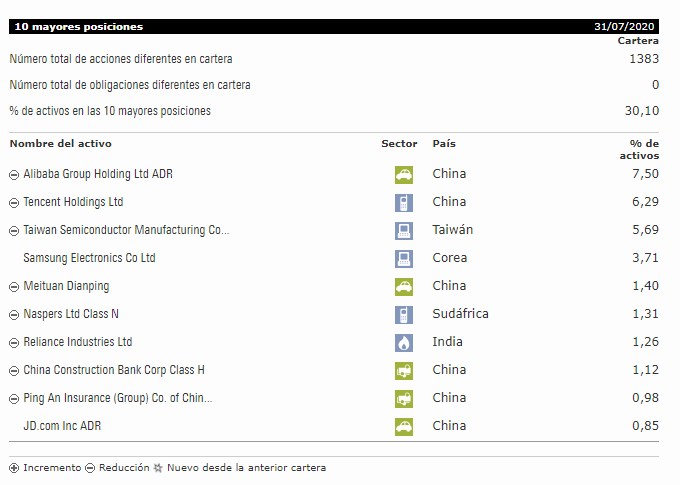This screenshot has height=485, width=680.
Task: Click Taiwan Semiconductor's technology sector icon
Action: click(404, 231)
